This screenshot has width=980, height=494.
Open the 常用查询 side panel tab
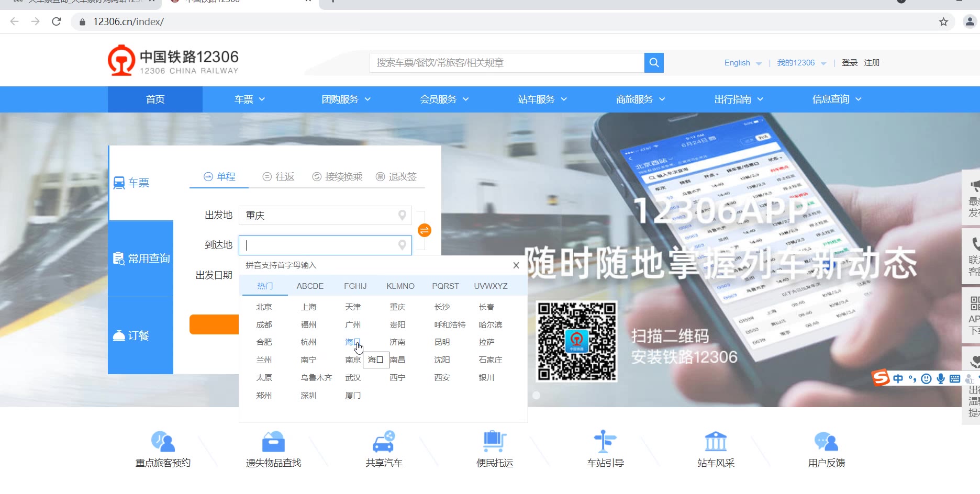coord(140,259)
